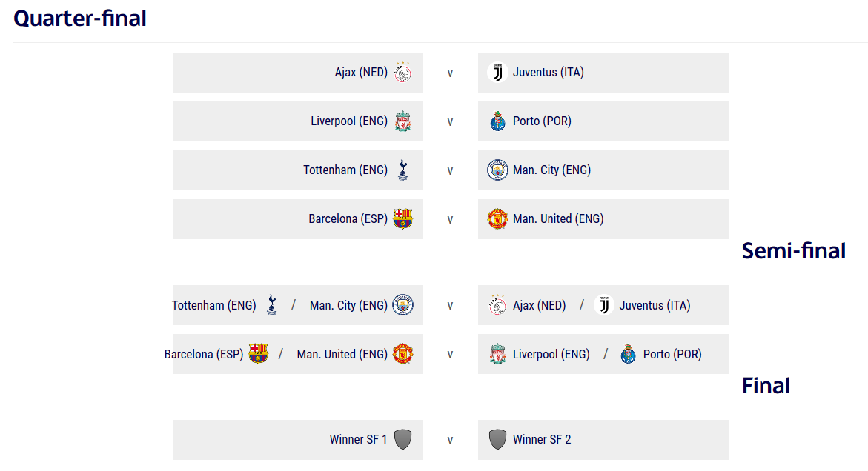
Task: Click Tottenham (ENG) text in semi-final
Action: [x=213, y=306]
